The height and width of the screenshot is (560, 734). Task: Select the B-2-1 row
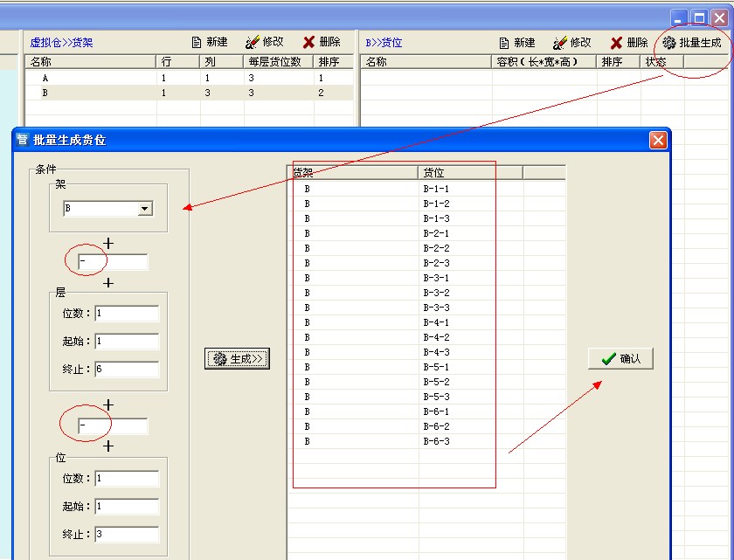(x=426, y=233)
